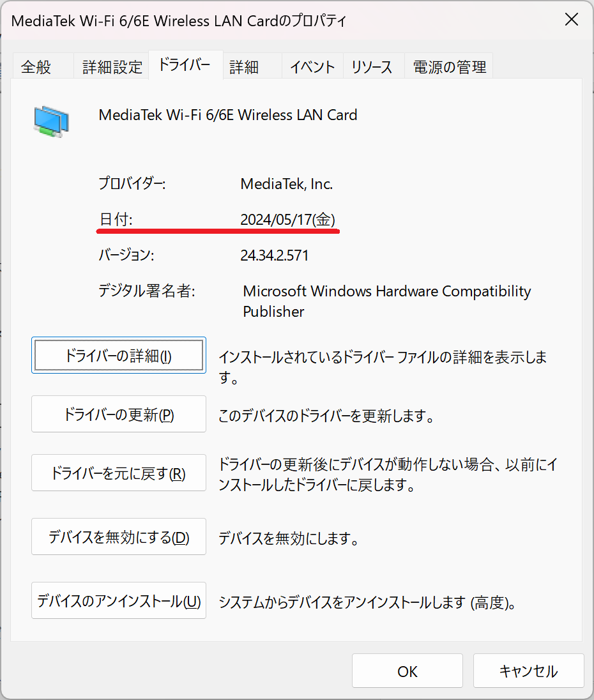
Task: Select the ドライバー tab
Action: coord(185,65)
